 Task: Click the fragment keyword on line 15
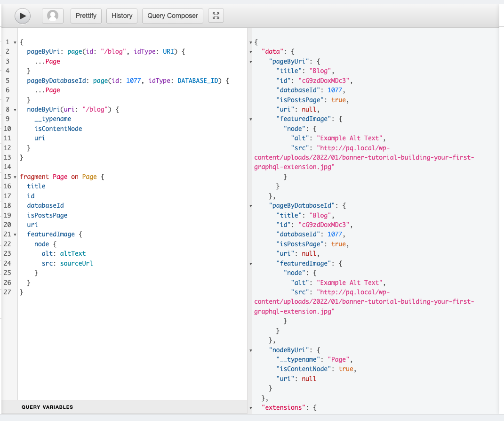pyautogui.click(x=34, y=177)
